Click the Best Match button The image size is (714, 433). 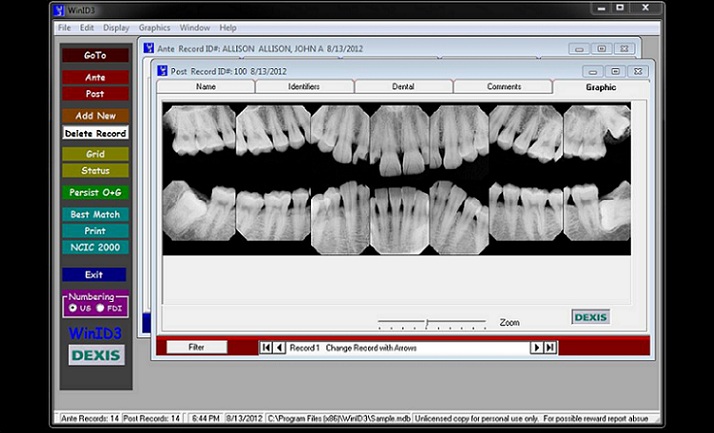(x=96, y=214)
